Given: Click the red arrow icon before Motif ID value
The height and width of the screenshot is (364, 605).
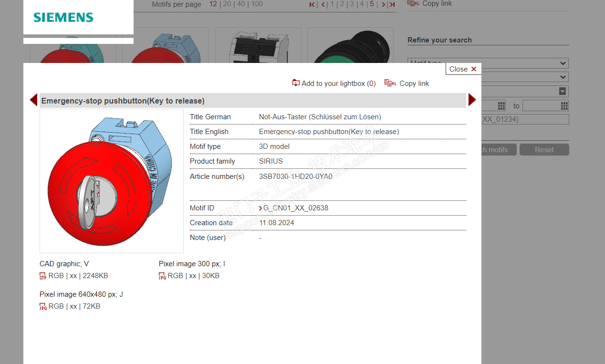Looking at the screenshot, I should [x=261, y=208].
